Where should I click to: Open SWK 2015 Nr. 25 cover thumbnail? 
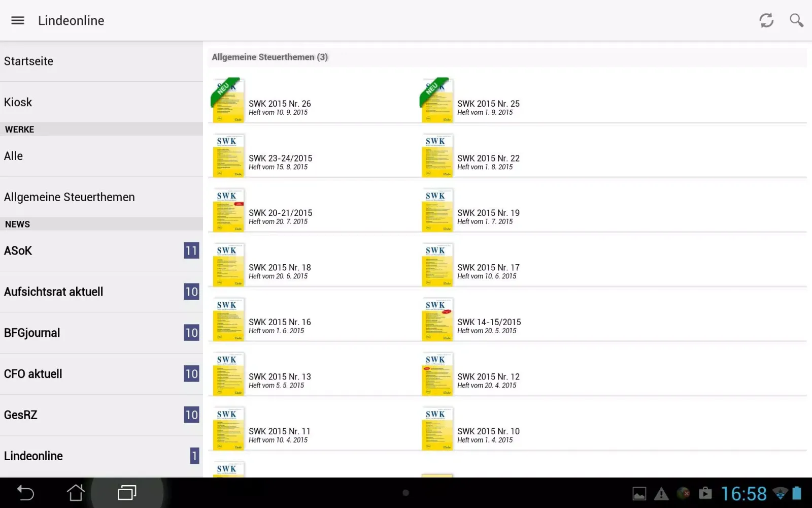pos(436,100)
